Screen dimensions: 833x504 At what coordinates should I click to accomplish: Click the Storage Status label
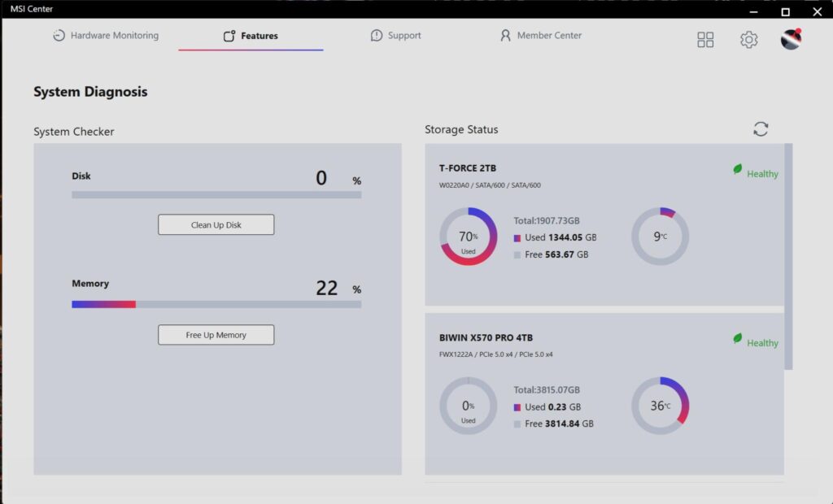tap(461, 129)
